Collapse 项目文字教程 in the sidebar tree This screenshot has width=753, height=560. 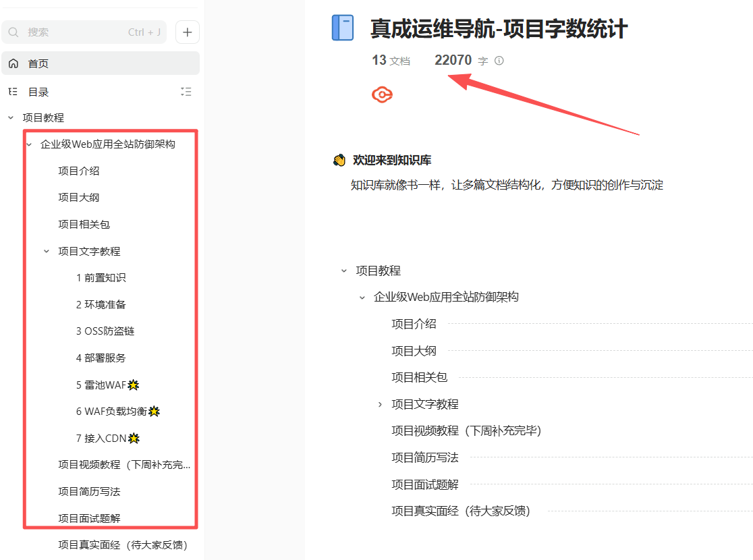pyautogui.click(x=46, y=251)
